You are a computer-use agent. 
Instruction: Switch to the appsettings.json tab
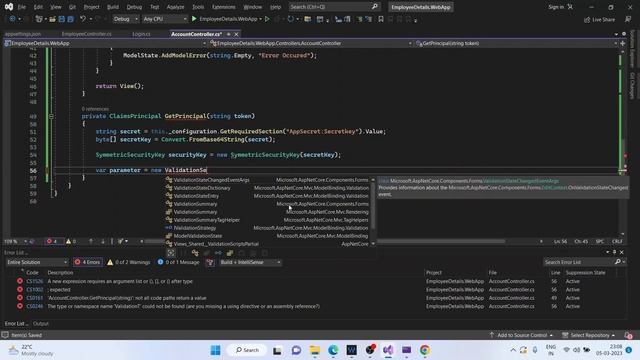23,34
